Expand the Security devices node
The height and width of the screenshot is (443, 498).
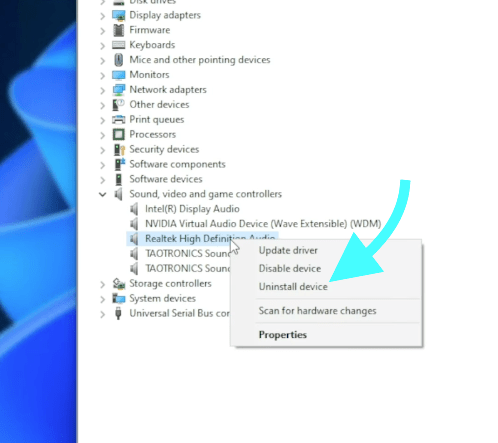click(x=103, y=150)
